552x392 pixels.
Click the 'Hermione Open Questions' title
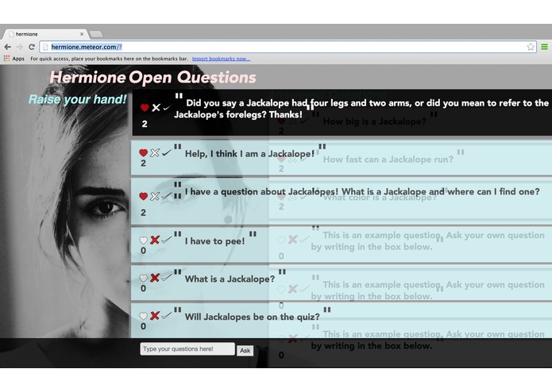pos(152,77)
